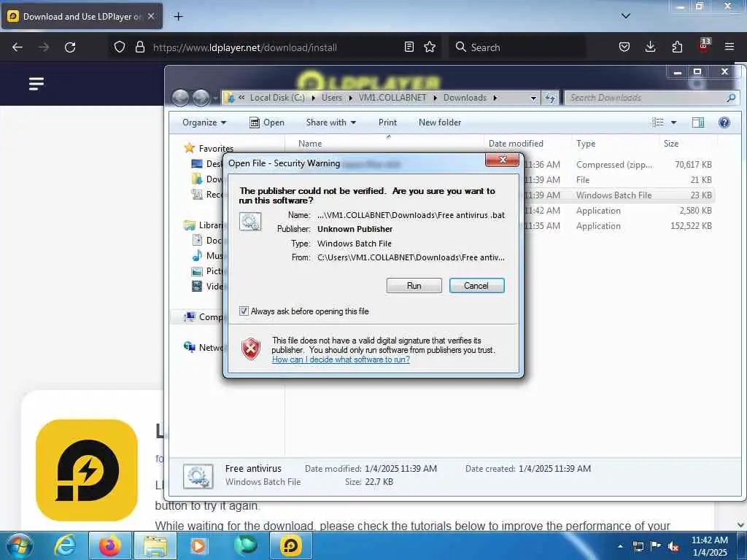Click Favorites in navigation pane

click(x=216, y=149)
